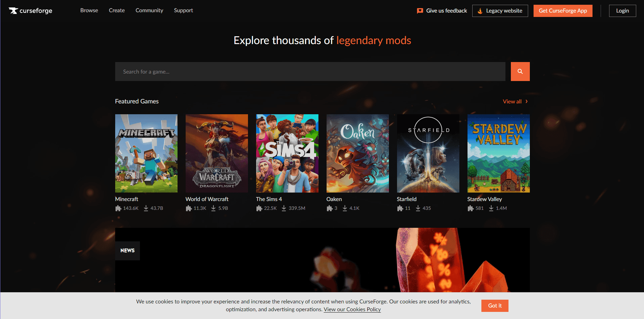Select the Oaken game cover art

357,153
